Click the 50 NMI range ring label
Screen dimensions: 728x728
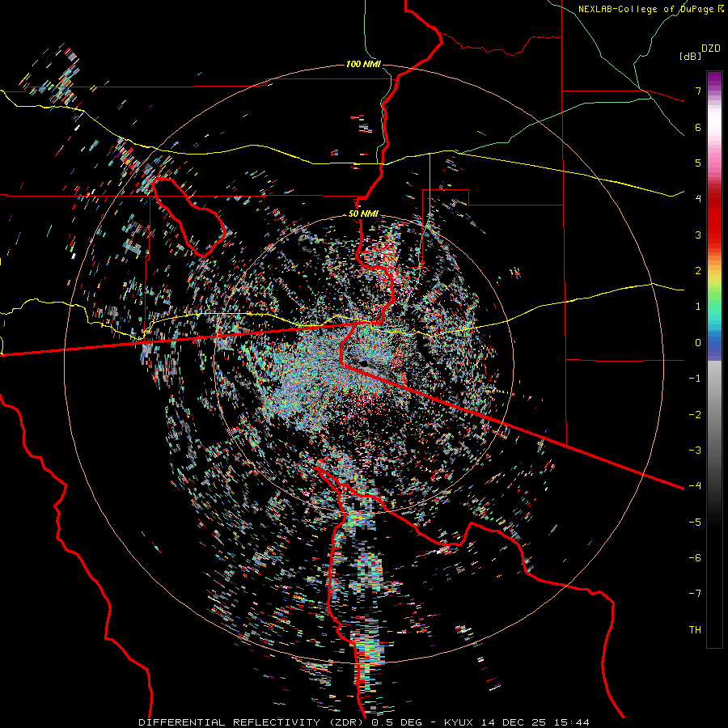click(x=363, y=214)
